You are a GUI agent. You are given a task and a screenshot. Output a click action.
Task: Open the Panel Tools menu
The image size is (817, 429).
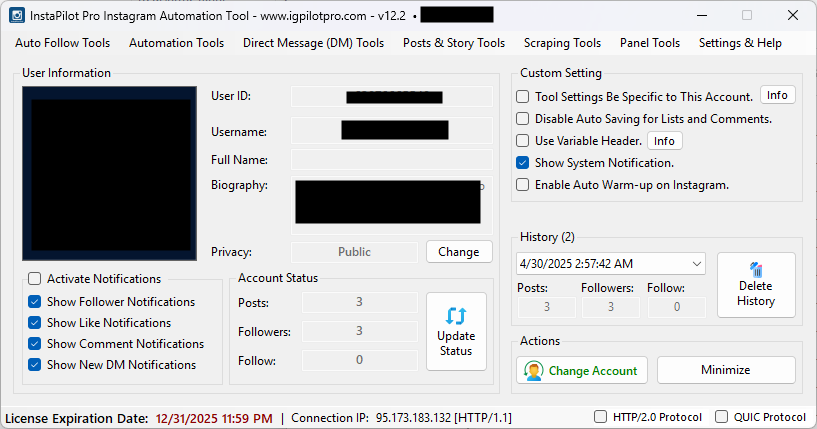coord(650,43)
